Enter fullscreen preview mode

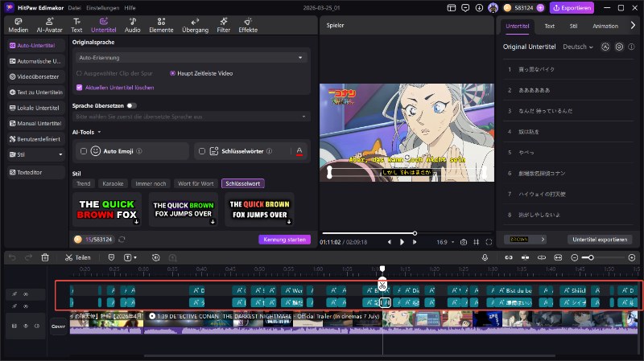coord(489,242)
